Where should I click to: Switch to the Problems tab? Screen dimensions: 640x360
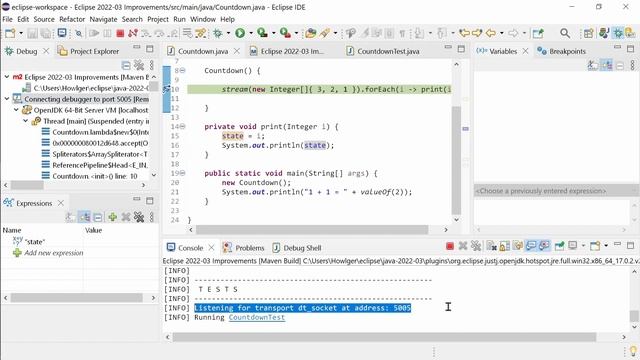click(x=244, y=248)
